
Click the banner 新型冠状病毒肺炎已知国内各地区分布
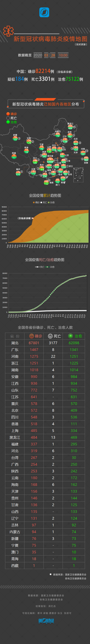(x=46, y=104)
